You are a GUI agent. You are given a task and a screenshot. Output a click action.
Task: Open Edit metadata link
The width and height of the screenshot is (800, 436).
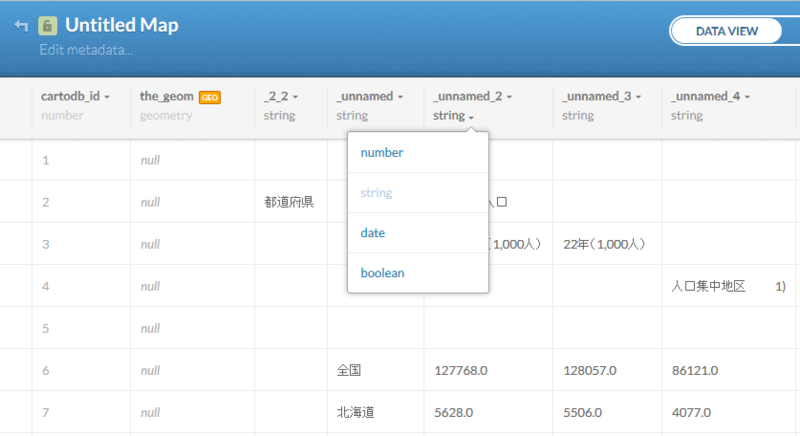point(86,50)
